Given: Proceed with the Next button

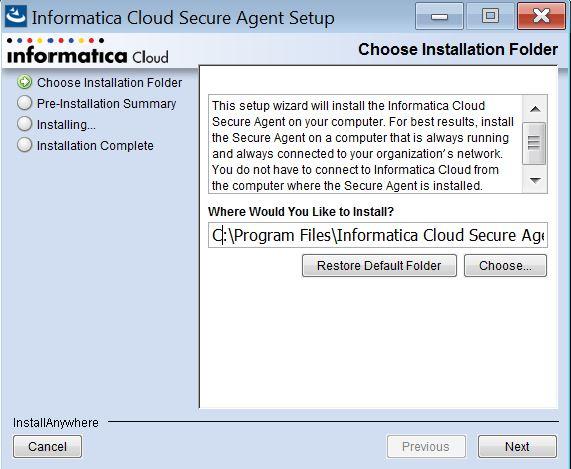Looking at the screenshot, I should tap(517, 446).
